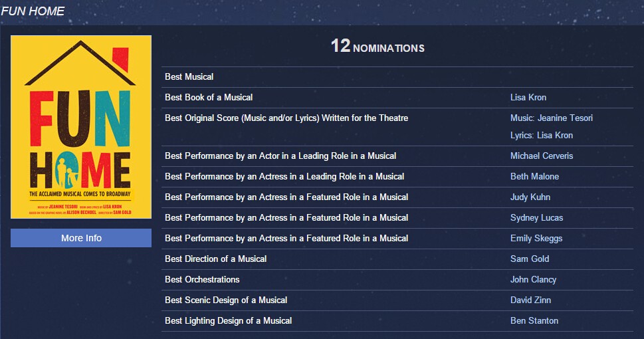The height and width of the screenshot is (339, 644).
Task: Select Best Performance by an Actor Leading Role
Action: [x=280, y=156]
